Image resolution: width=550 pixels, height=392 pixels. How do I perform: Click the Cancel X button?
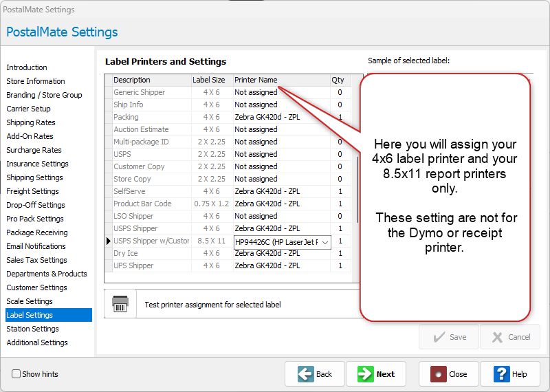pyautogui.click(x=509, y=337)
